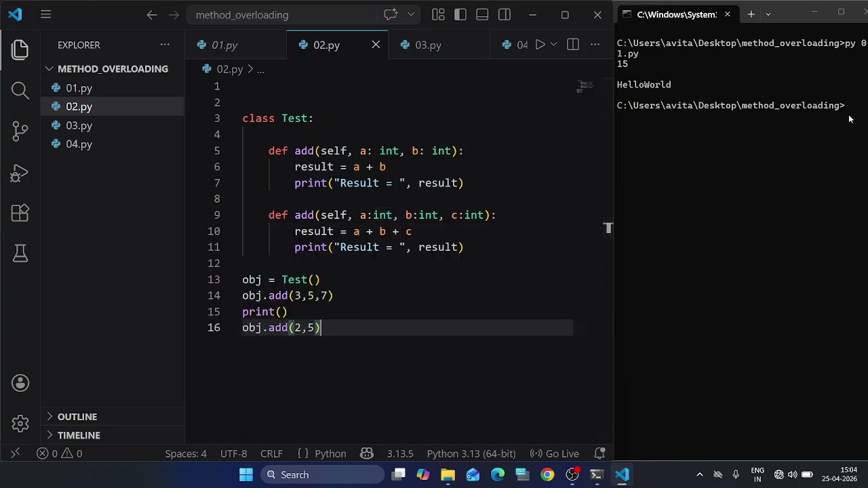This screenshot has height=488, width=868.
Task: Open the Explorer view in activity bar
Action: click(20, 49)
